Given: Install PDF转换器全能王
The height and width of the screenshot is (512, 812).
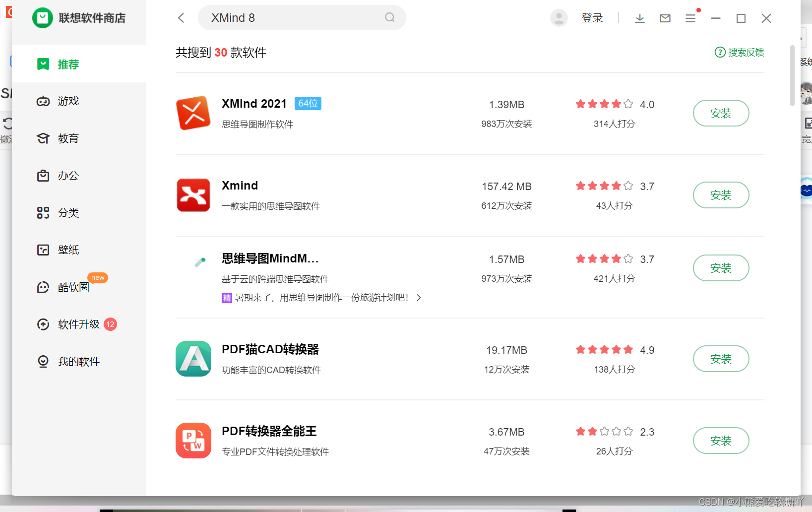Looking at the screenshot, I should [x=721, y=441].
